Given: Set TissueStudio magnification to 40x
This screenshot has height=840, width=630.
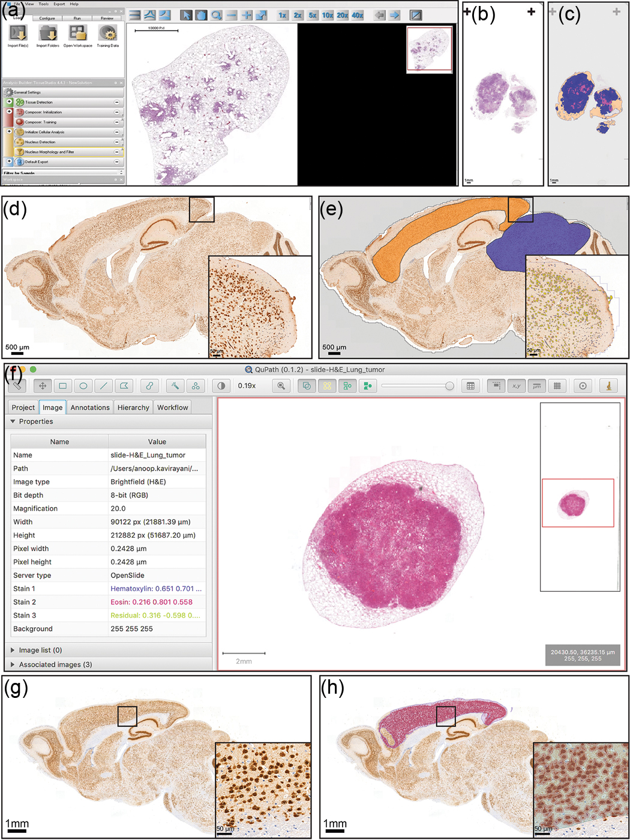Looking at the screenshot, I should coord(358,15).
